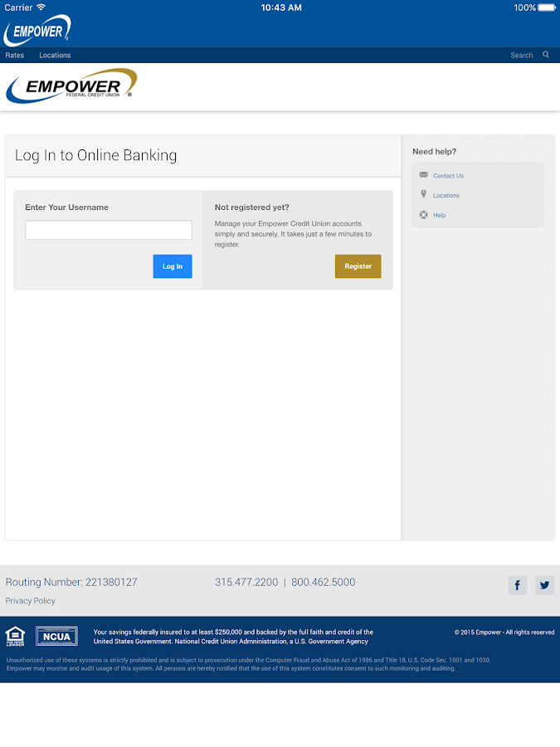Open the Twitter page icon
The image size is (560, 747).
point(545,585)
